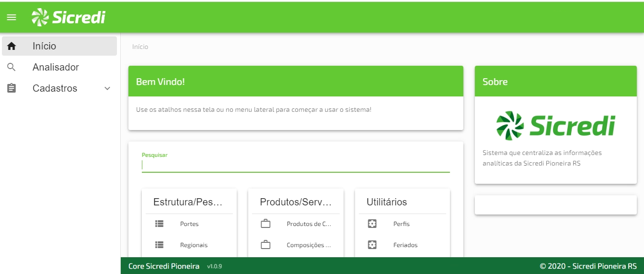Select Início in the sidebar
The height and width of the screenshot is (274, 644).
click(59, 46)
